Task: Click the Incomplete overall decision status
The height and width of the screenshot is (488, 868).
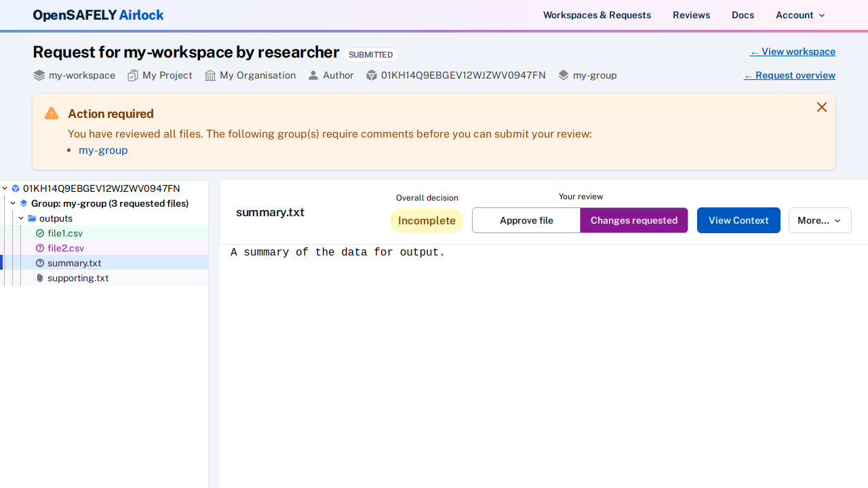Action: coord(427,220)
